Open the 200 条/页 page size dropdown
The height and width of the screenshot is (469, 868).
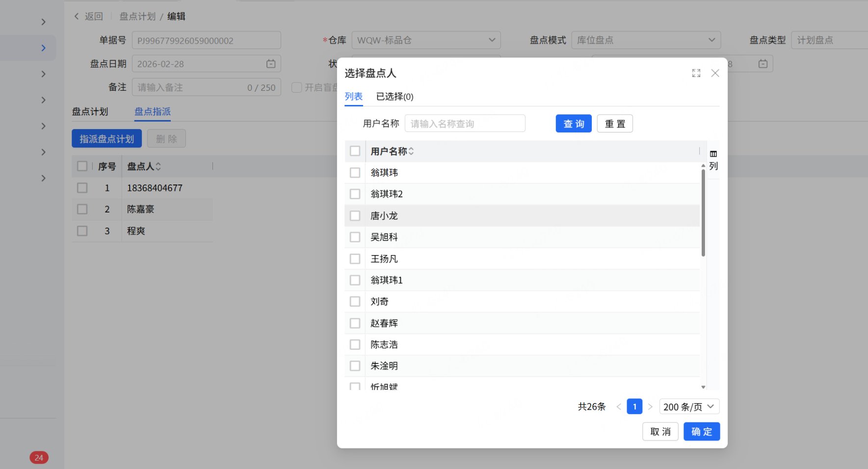pyautogui.click(x=689, y=407)
